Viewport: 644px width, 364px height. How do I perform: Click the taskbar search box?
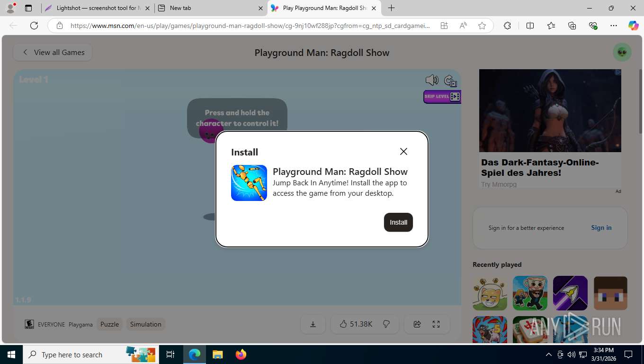pos(91,355)
